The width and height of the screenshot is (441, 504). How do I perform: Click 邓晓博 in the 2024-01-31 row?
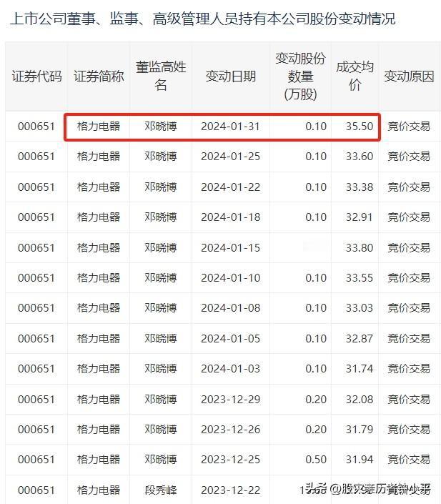tap(161, 127)
